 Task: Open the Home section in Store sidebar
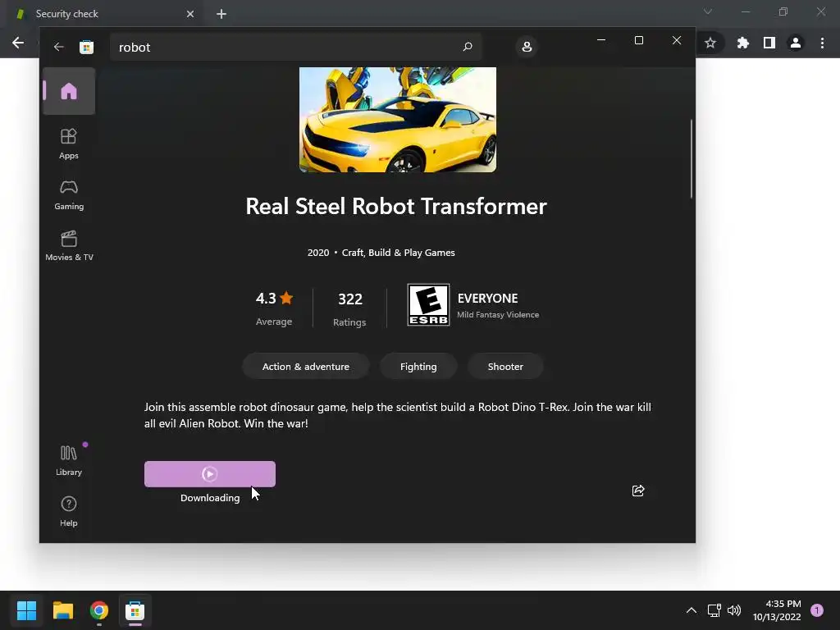point(69,91)
